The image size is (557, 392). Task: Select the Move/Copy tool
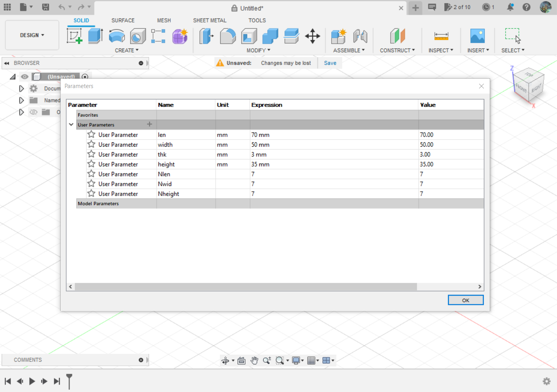tap(313, 36)
